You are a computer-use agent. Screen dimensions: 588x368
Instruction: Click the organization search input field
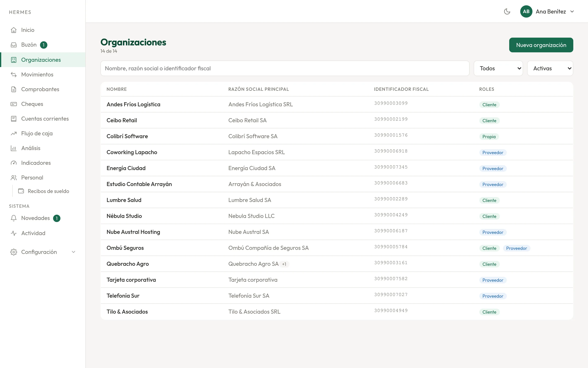click(285, 68)
